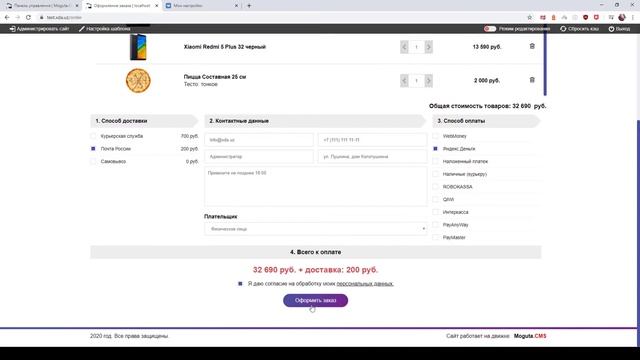Screen dimensions: 640x360
Task: Focus the delivery address input field
Action: click(372, 156)
